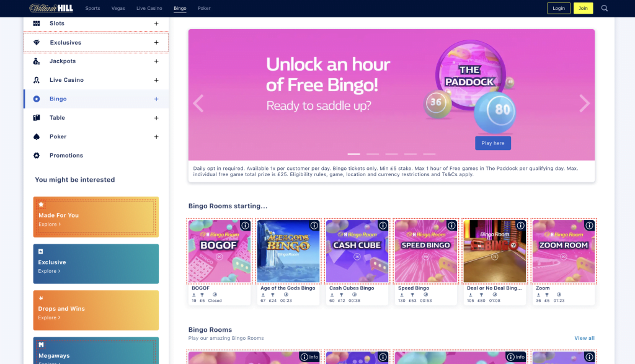Expand the Table section plus

point(156,118)
